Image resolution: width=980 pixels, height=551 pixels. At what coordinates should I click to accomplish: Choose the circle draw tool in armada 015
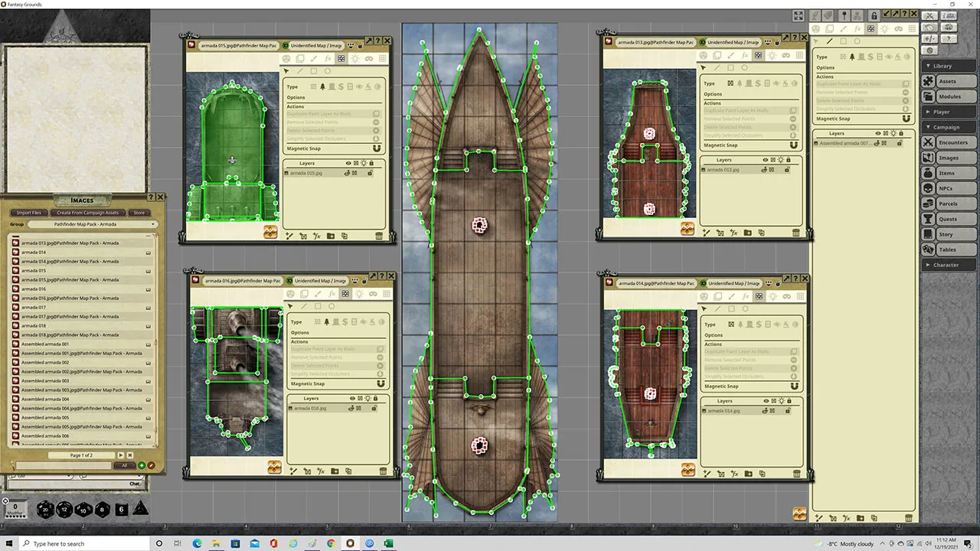[328, 70]
